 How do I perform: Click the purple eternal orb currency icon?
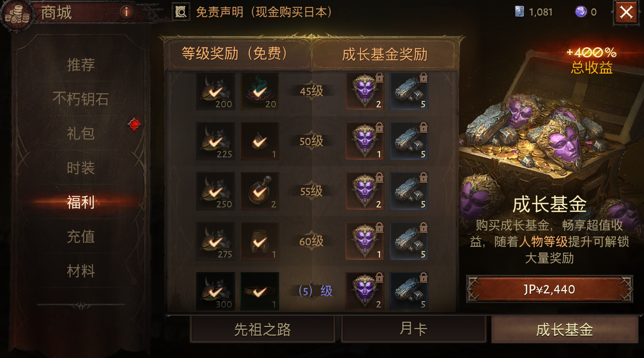pos(581,12)
